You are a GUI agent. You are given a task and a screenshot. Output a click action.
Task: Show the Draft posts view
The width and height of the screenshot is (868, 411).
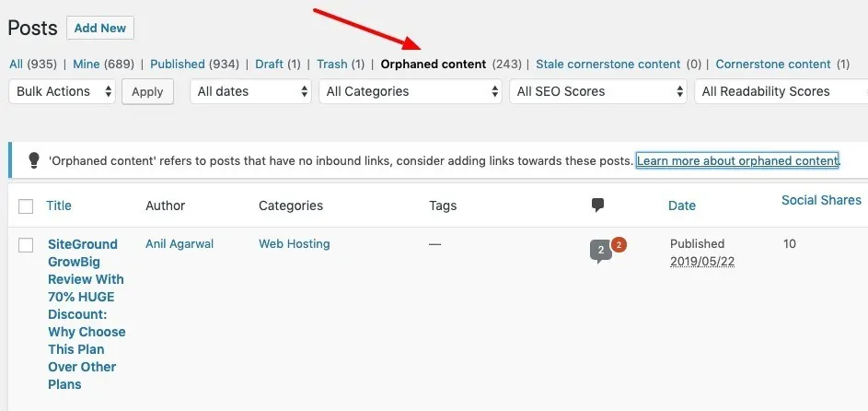coord(269,65)
